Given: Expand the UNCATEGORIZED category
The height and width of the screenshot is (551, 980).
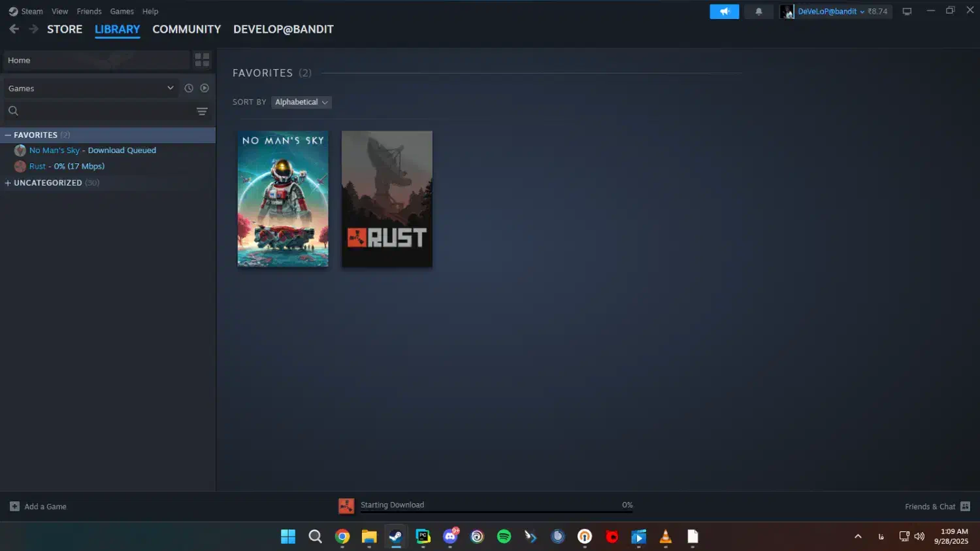Looking at the screenshot, I should pos(8,183).
